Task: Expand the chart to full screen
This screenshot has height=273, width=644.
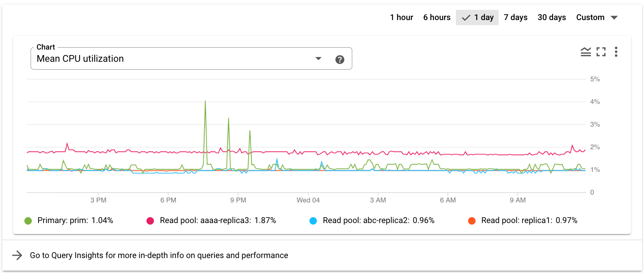Action: pyautogui.click(x=601, y=52)
